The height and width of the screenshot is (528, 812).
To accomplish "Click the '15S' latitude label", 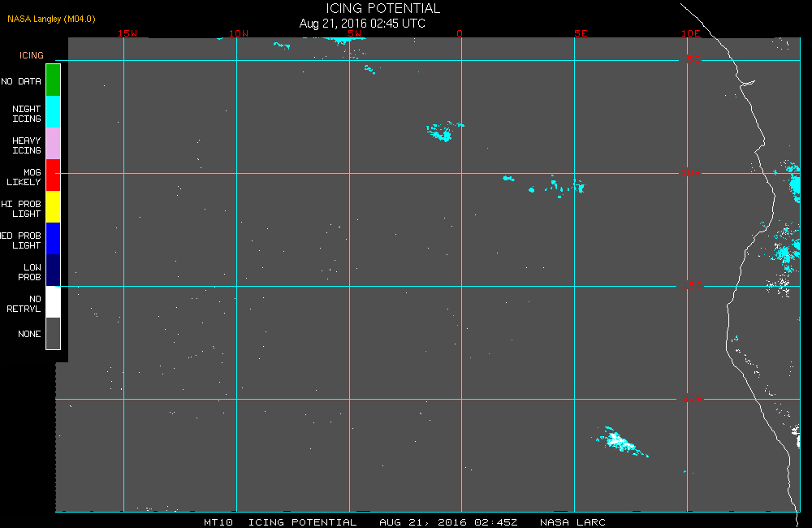I will pos(692,285).
